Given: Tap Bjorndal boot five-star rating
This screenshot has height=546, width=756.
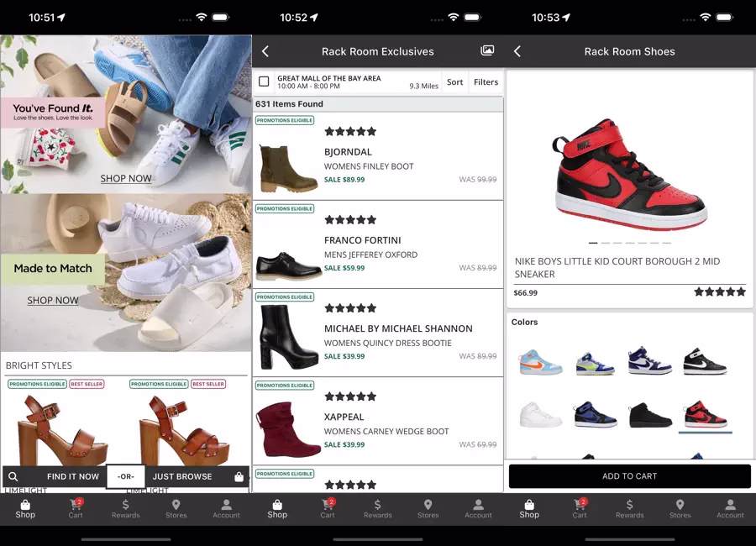Looking at the screenshot, I should 350,131.
